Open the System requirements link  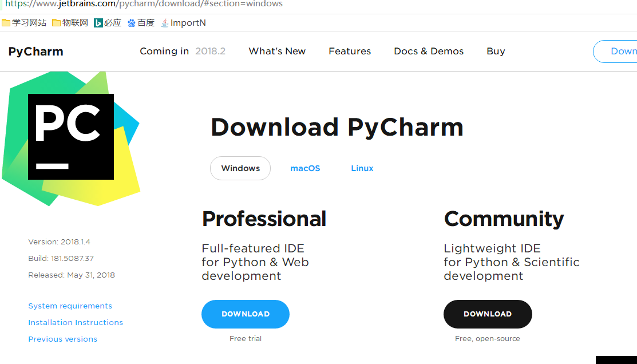click(x=70, y=306)
